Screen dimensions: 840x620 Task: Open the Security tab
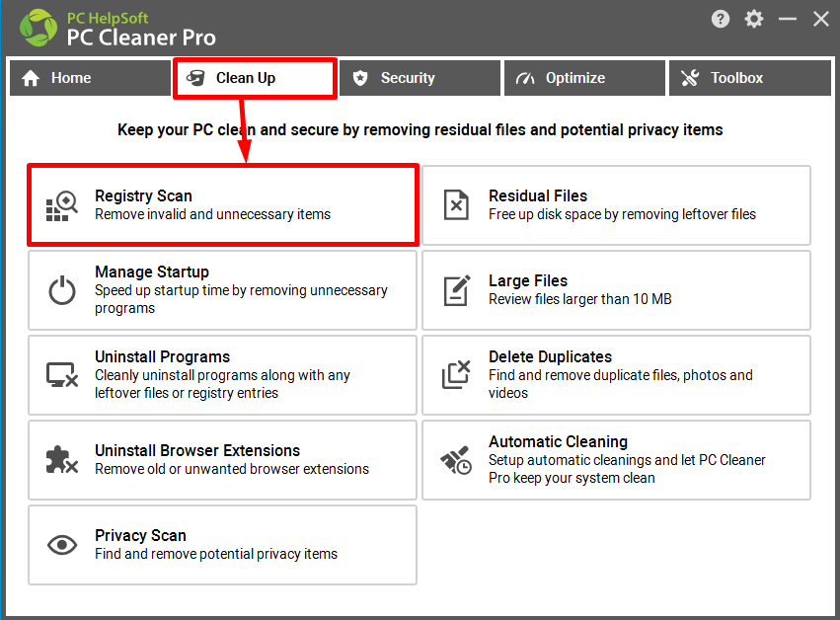click(420, 78)
